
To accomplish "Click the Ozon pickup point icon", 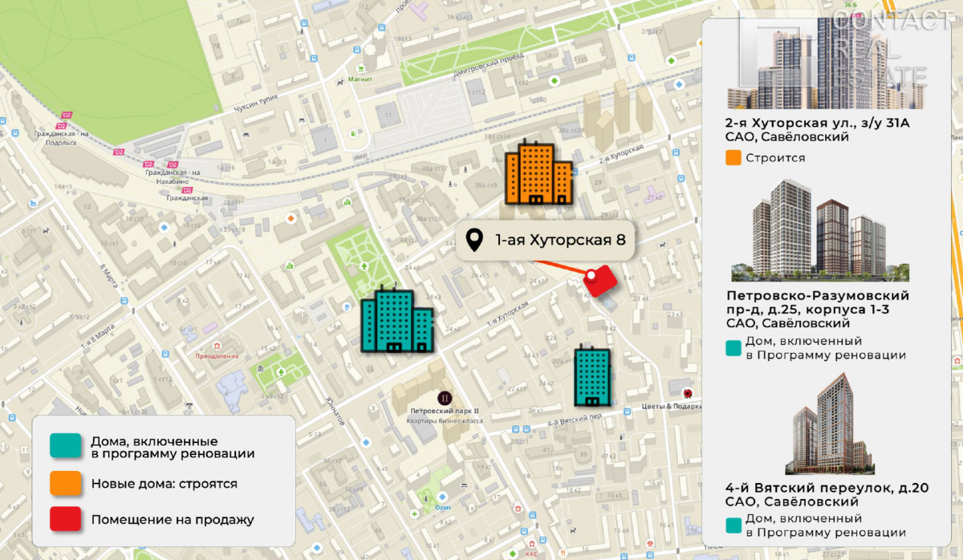I will point(441,496).
